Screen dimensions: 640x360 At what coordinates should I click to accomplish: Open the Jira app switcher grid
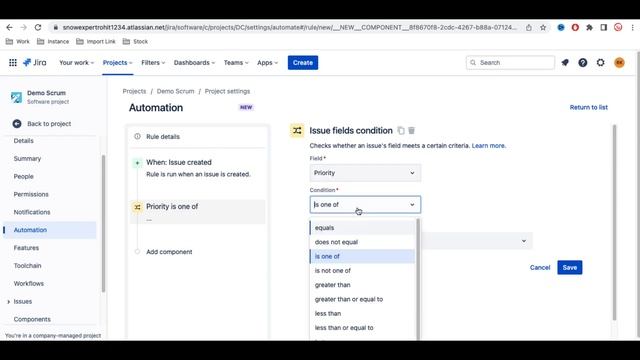coord(13,62)
